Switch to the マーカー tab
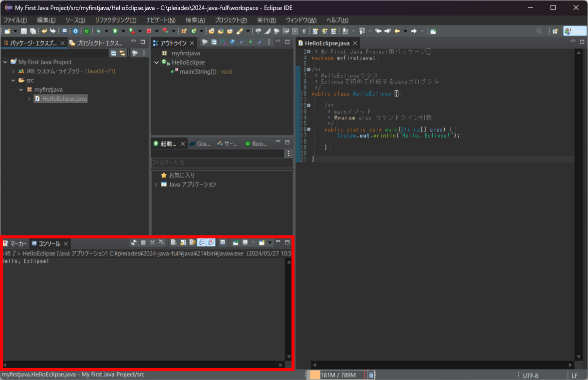The image size is (588, 380). pos(15,243)
